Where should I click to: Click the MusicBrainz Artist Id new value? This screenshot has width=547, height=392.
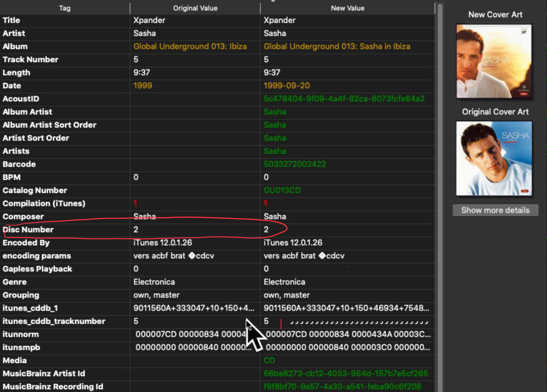pos(345,373)
